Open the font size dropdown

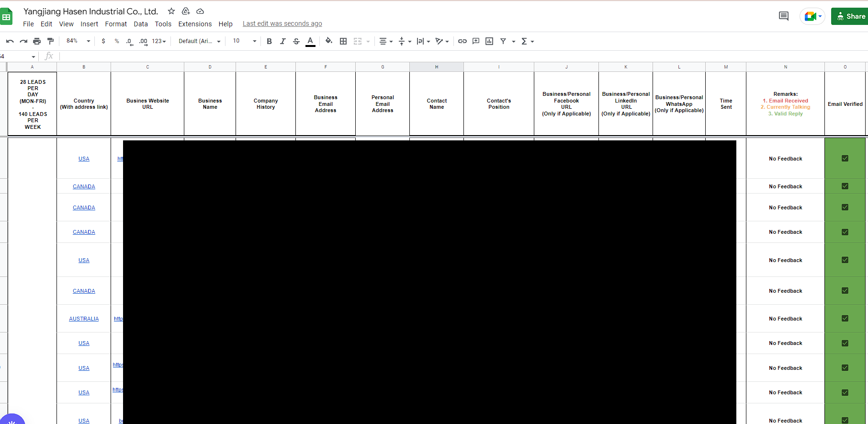pyautogui.click(x=245, y=41)
